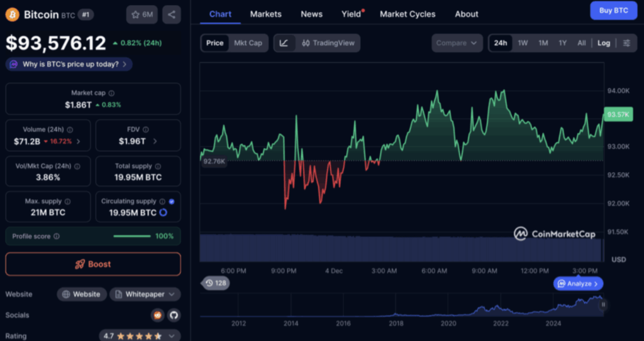Click the share icon next to Bitcoin
644x341 pixels.
point(172,14)
